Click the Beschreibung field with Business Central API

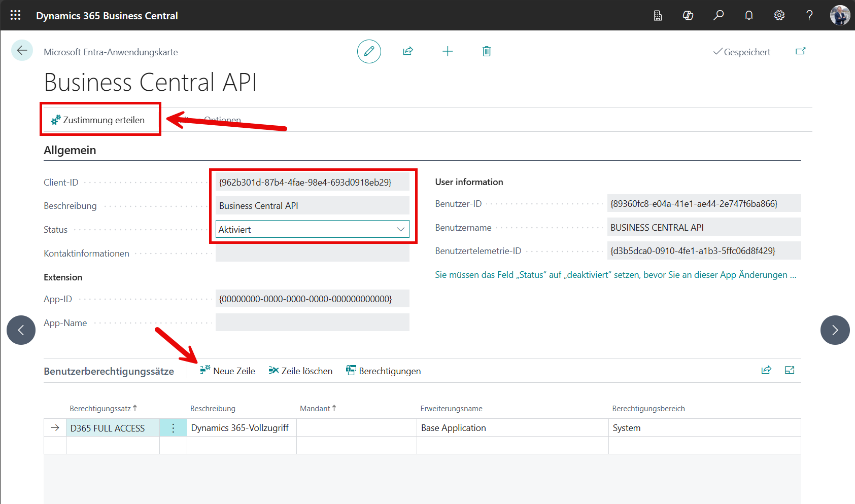pos(313,205)
